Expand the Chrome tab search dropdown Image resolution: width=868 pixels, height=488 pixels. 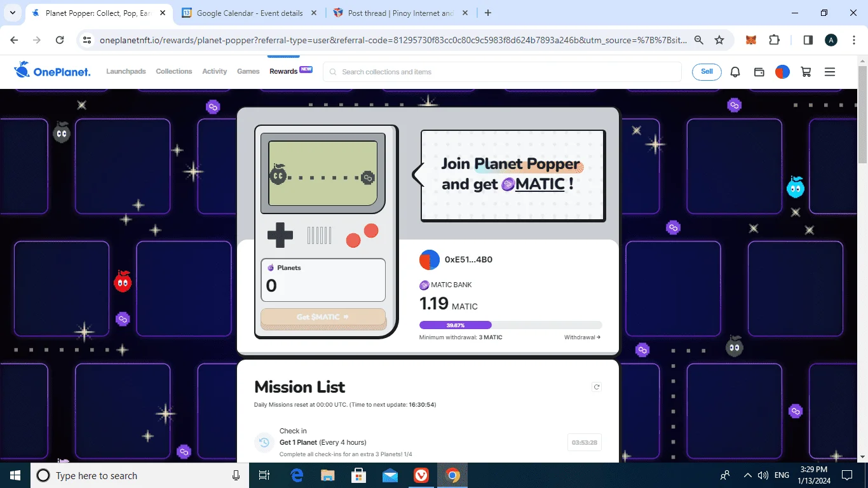click(x=14, y=13)
